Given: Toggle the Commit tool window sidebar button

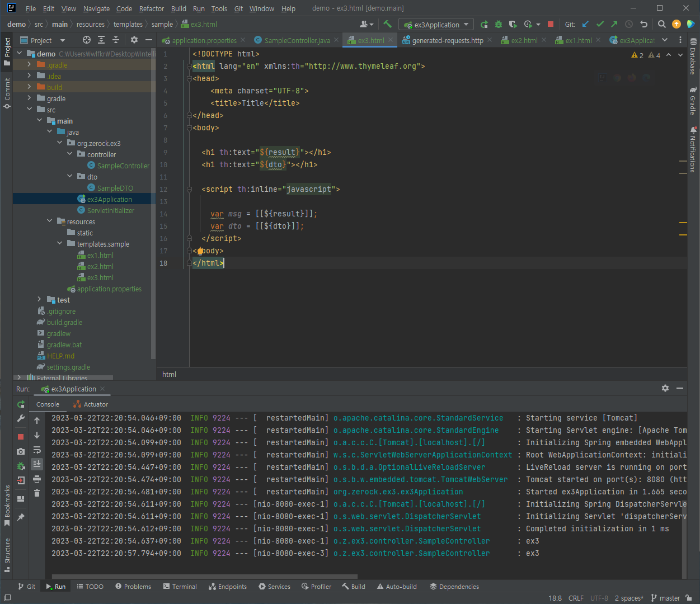Looking at the screenshot, I should click(7, 93).
